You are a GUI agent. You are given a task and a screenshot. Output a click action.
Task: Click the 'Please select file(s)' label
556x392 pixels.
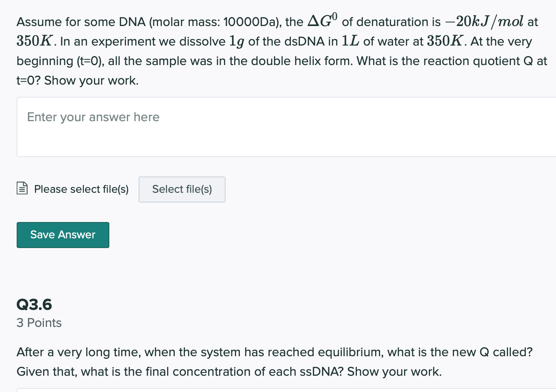81,189
